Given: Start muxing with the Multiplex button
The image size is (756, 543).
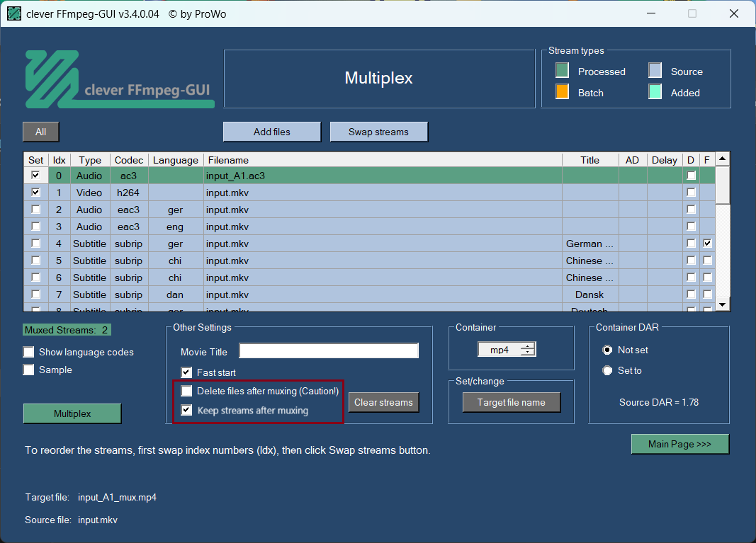Looking at the screenshot, I should pos(72,413).
